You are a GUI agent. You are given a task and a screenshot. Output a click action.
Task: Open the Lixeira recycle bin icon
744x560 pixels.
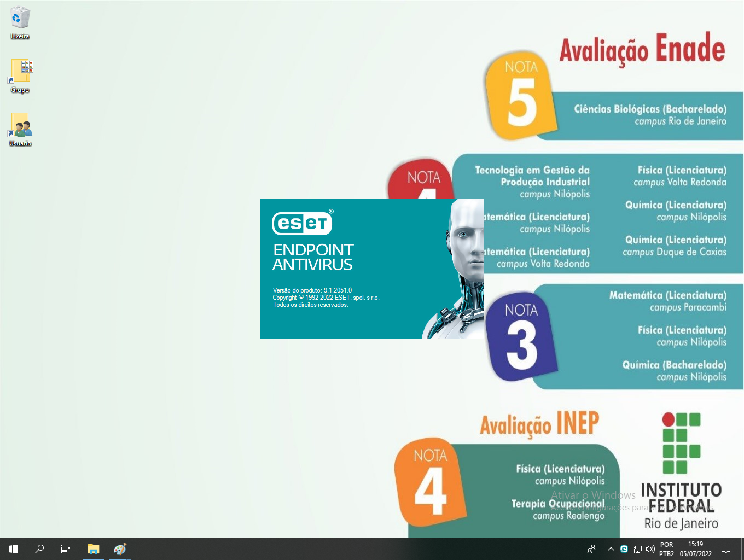(x=20, y=19)
